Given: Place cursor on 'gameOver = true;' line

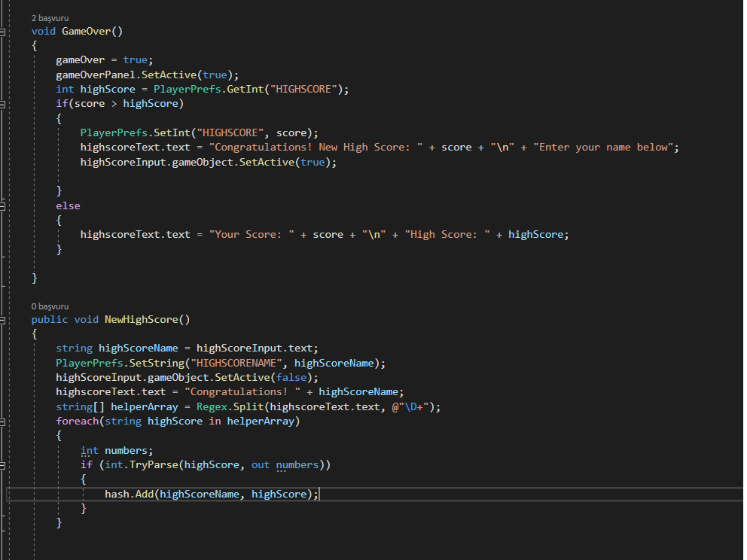Looking at the screenshot, I should (x=105, y=60).
